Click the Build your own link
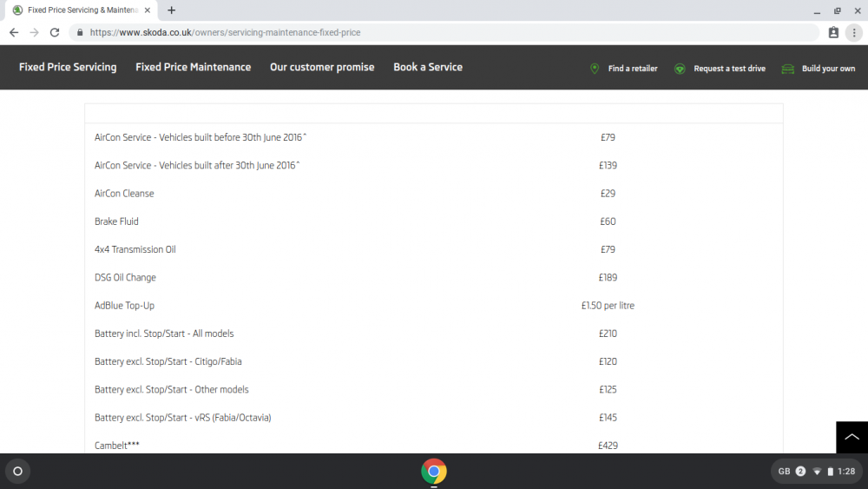Screen dimensions: 868x489 [x=828, y=69]
